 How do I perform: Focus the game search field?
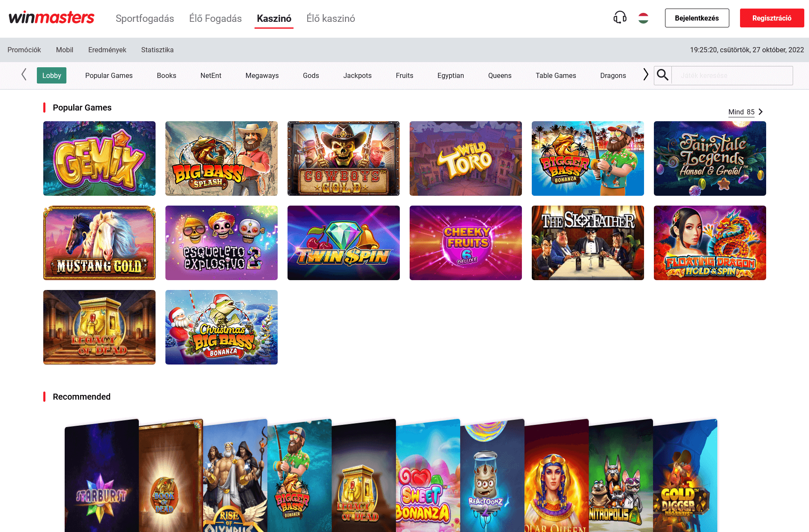pyautogui.click(x=732, y=75)
